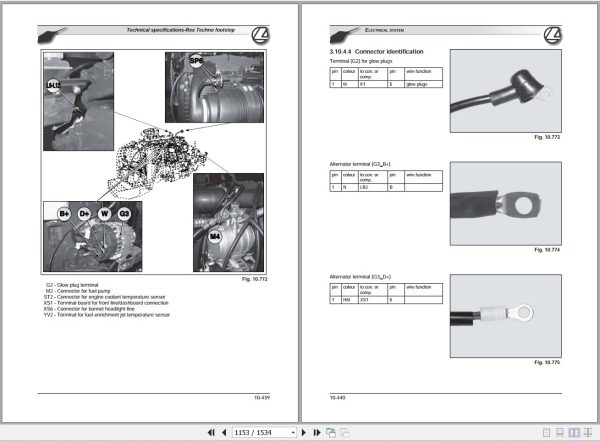The width and height of the screenshot is (600, 441).
Task: Click the 'glow plugs' cell in G2 table
Action: click(423, 84)
